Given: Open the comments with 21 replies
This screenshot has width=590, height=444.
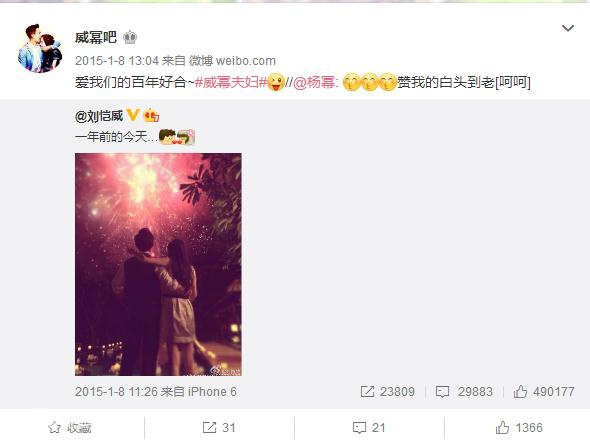Looking at the screenshot, I should [x=369, y=428].
